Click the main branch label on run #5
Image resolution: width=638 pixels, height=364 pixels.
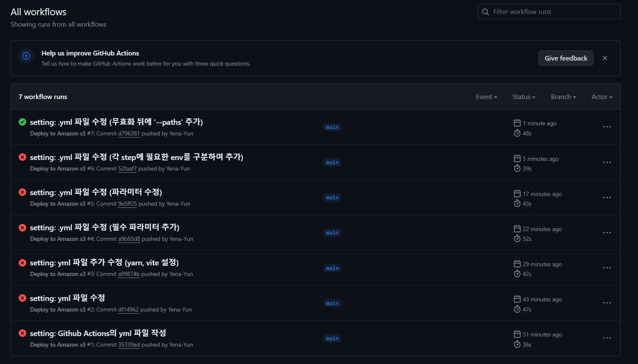tap(332, 197)
